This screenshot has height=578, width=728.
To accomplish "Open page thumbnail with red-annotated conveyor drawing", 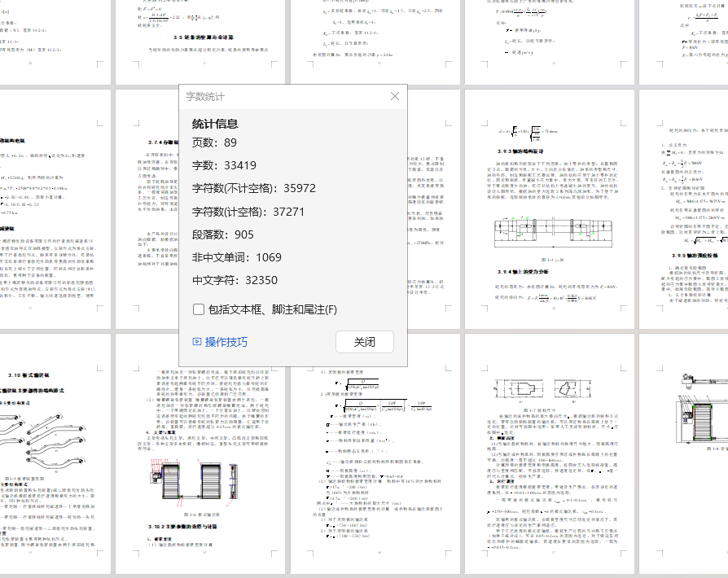I will click(200, 453).
